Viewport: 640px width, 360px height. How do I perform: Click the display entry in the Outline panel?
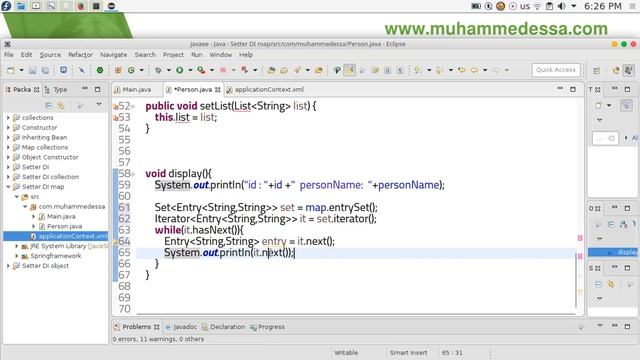(614, 252)
